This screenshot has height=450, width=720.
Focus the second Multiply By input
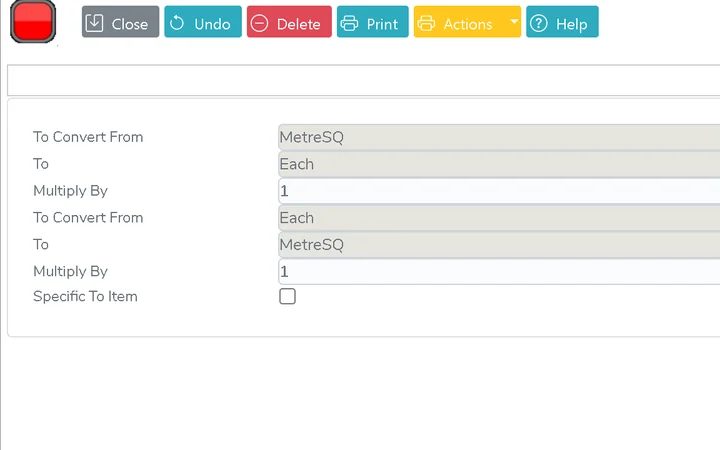[499, 271]
